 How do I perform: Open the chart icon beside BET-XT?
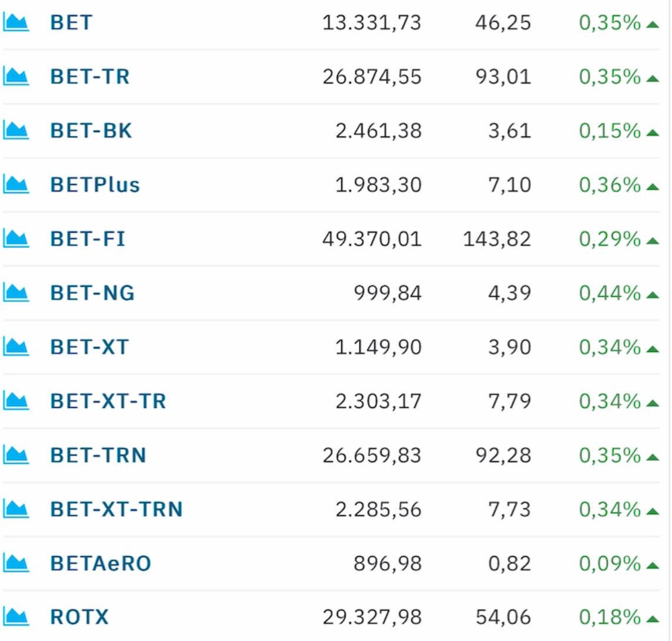(x=16, y=347)
